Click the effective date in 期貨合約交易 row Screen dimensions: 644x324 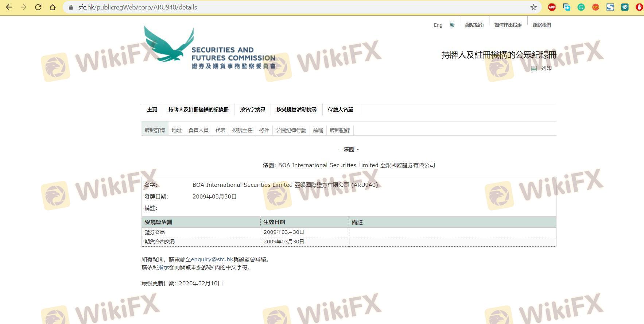click(284, 242)
